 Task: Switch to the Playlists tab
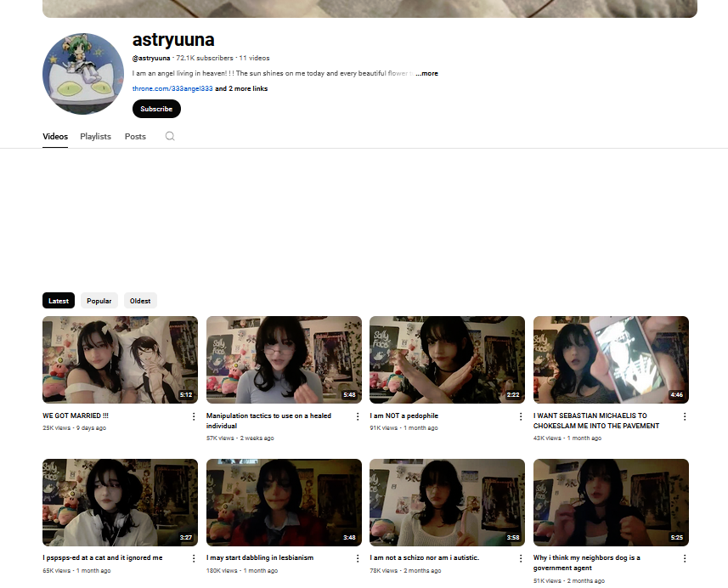95,137
